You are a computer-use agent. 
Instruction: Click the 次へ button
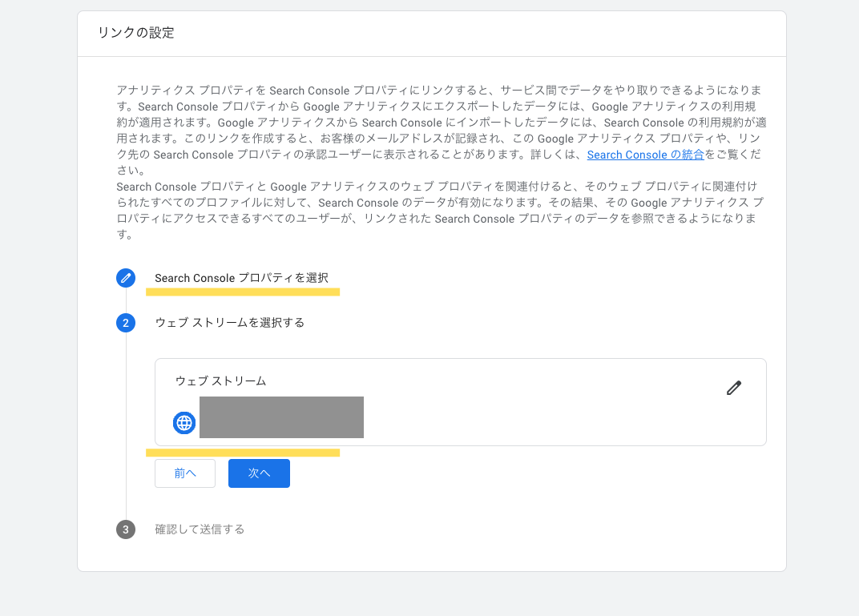pos(259,473)
